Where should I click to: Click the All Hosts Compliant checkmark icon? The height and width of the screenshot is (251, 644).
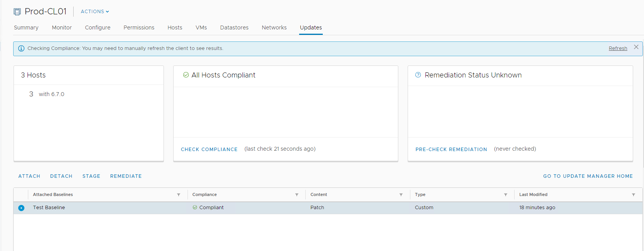(186, 75)
